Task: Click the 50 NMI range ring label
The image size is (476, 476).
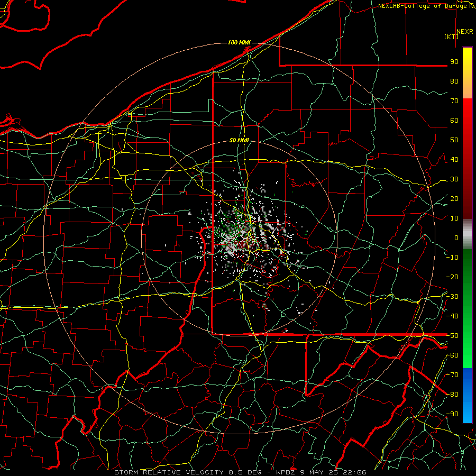Action: click(x=239, y=140)
